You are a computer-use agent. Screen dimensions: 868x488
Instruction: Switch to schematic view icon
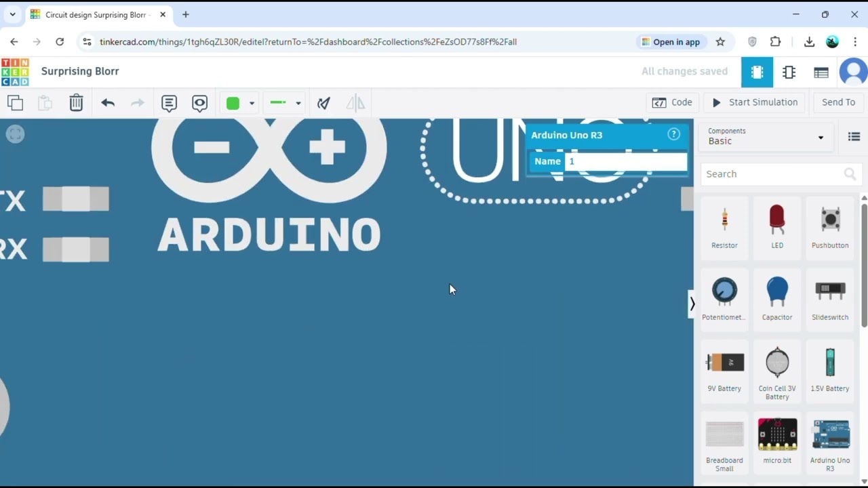pos(789,72)
